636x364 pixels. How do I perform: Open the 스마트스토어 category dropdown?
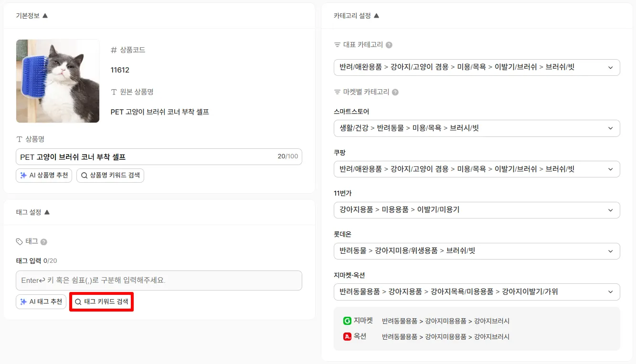pyautogui.click(x=610, y=128)
